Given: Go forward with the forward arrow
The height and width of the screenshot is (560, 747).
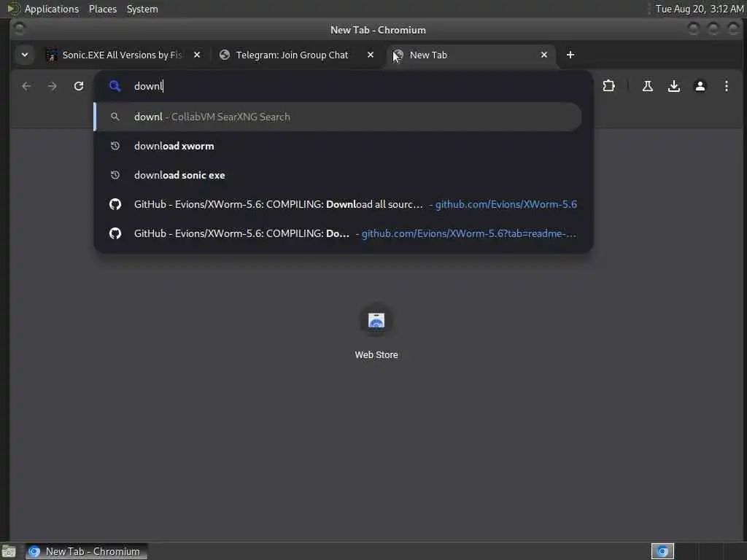Looking at the screenshot, I should [53, 86].
